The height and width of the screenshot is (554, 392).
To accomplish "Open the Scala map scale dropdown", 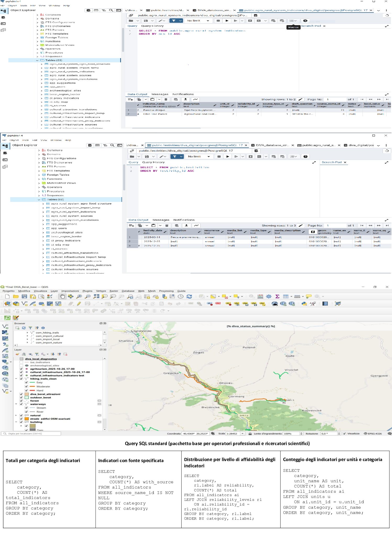I will [242, 434].
